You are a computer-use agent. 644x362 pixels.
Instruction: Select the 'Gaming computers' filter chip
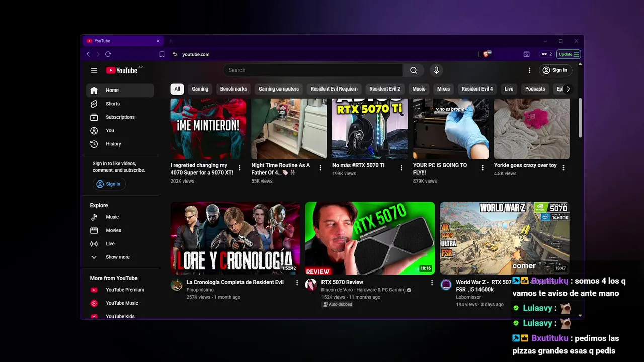(x=279, y=89)
